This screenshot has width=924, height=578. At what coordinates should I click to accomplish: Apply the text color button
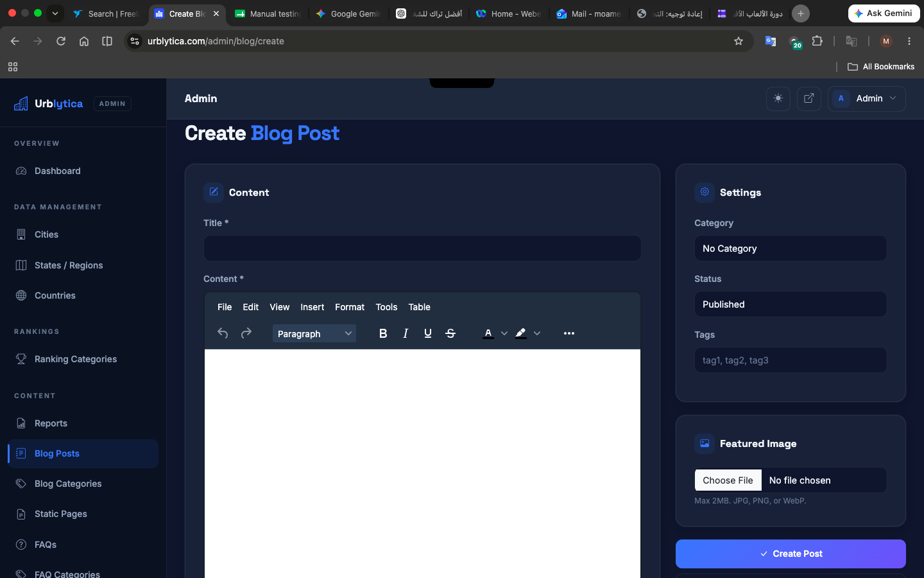pyautogui.click(x=488, y=333)
